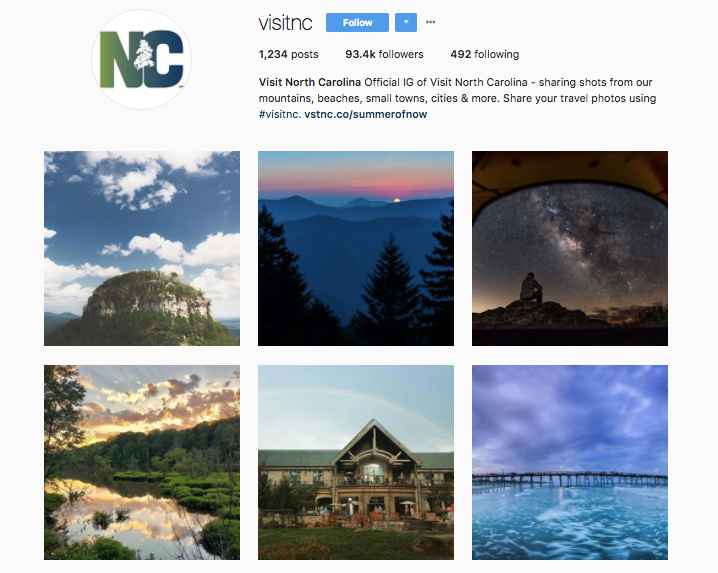Click the blue Follow button
The height and width of the screenshot is (573, 718).
coord(357,22)
